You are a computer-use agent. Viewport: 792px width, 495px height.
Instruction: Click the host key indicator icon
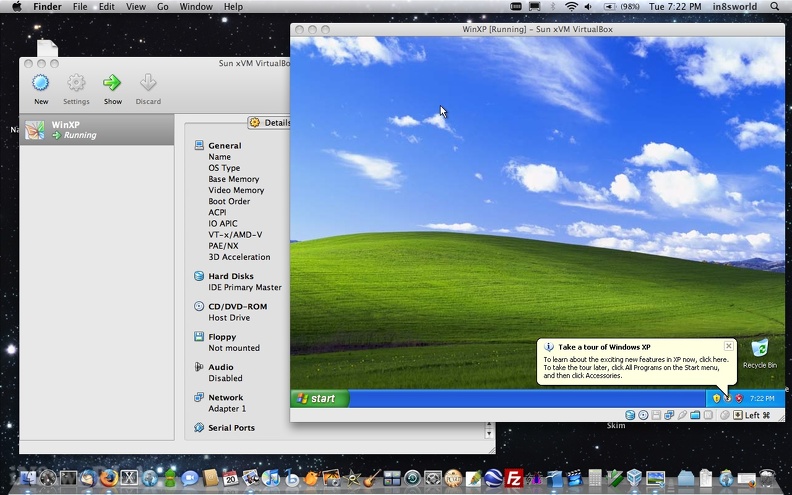(738, 415)
